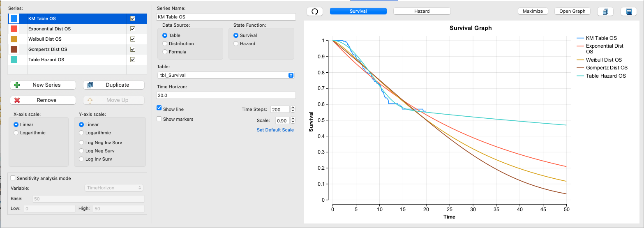
Task: Select the Survival graph tab
Action: click(x=358, y=11)
